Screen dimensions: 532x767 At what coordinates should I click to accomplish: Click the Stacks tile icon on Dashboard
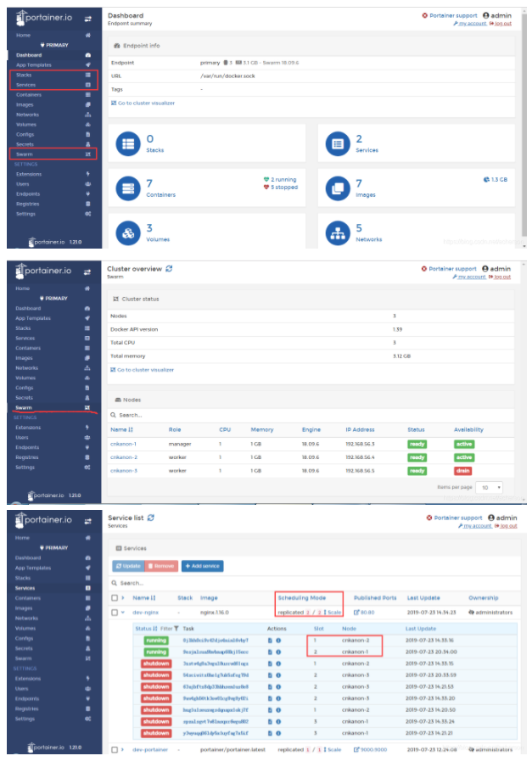click(x=127, y=143)
